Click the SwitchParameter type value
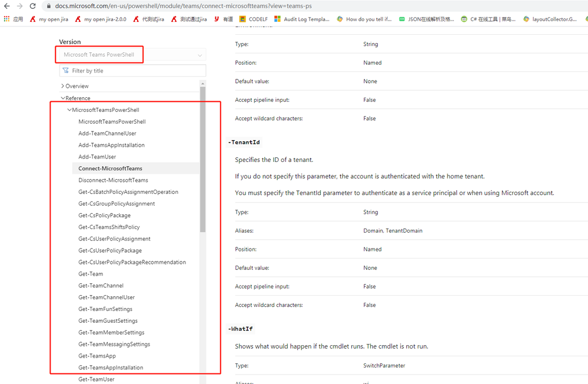588x384 pixels. (384, 366)
